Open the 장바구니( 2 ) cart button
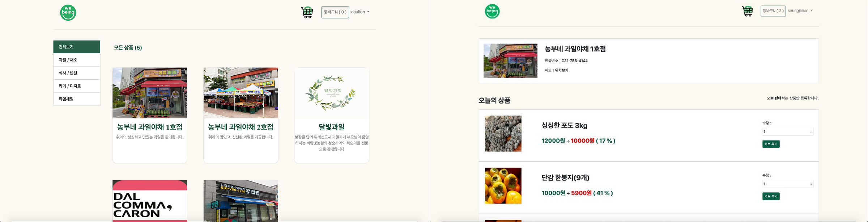The height and width of the screenshot is (222, 868). pyautogui.click(x=773, y=11)
